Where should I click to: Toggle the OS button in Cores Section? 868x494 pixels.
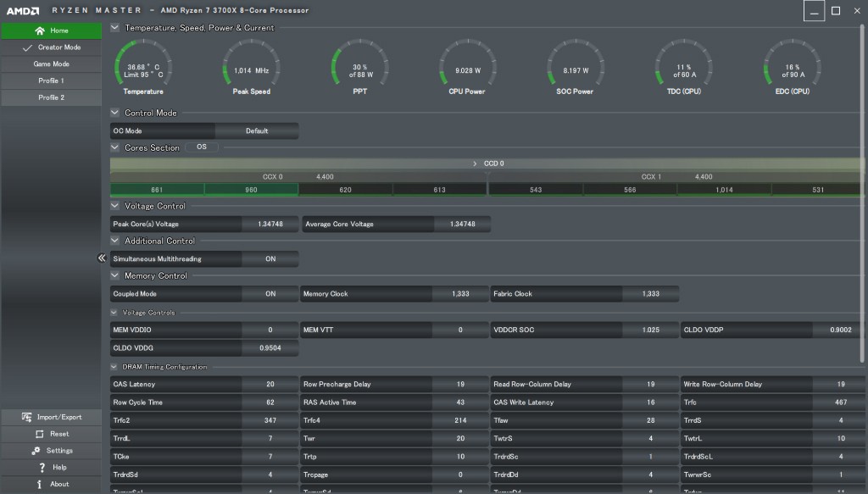(201, 147)
